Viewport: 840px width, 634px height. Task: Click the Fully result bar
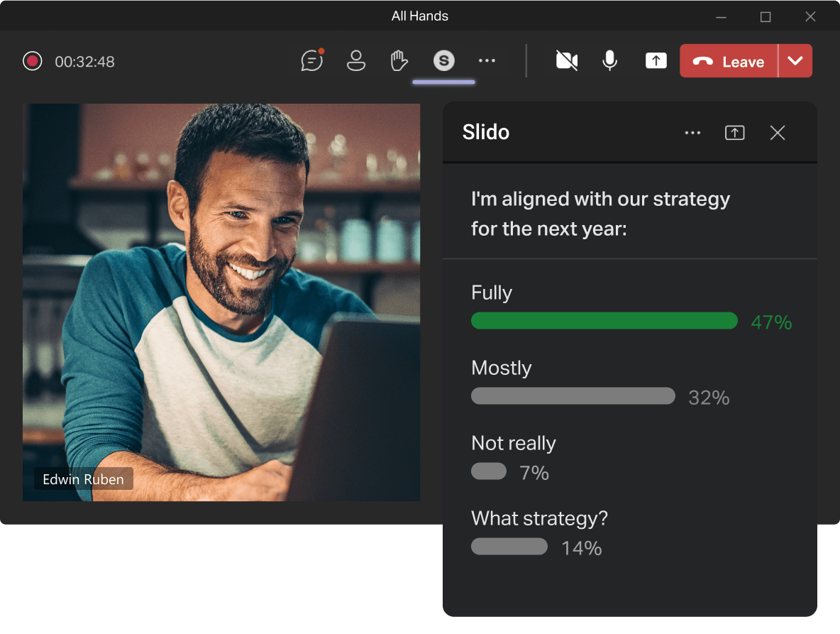click(x=604, y=320)
